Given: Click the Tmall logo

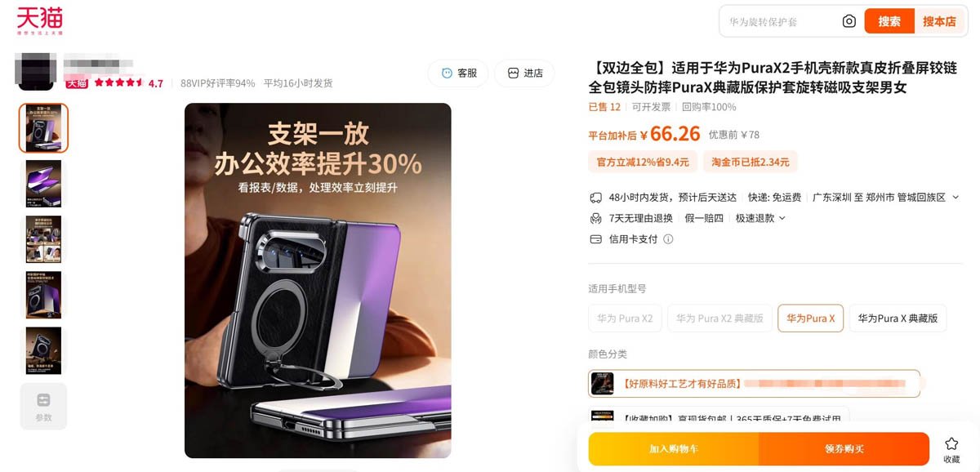Looking at the screenshot, I should click(40, 20).
